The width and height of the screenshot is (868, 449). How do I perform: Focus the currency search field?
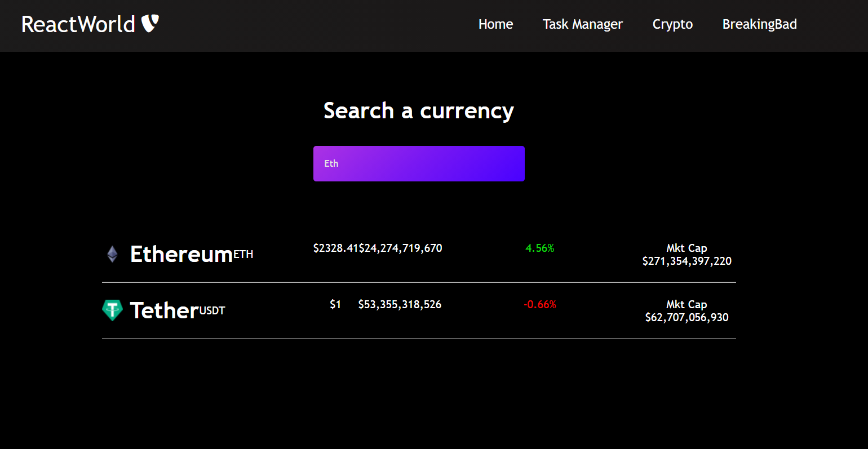[x=419, y=163]
